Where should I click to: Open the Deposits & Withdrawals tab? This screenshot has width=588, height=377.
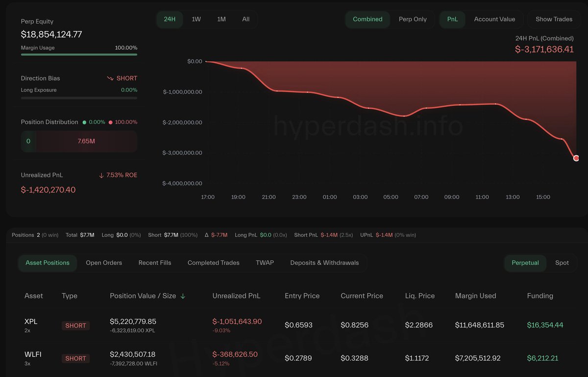(x=324, y=263)
